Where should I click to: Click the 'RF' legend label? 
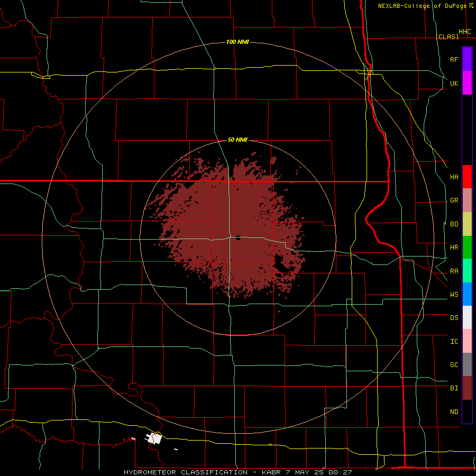tap(454, 59)
